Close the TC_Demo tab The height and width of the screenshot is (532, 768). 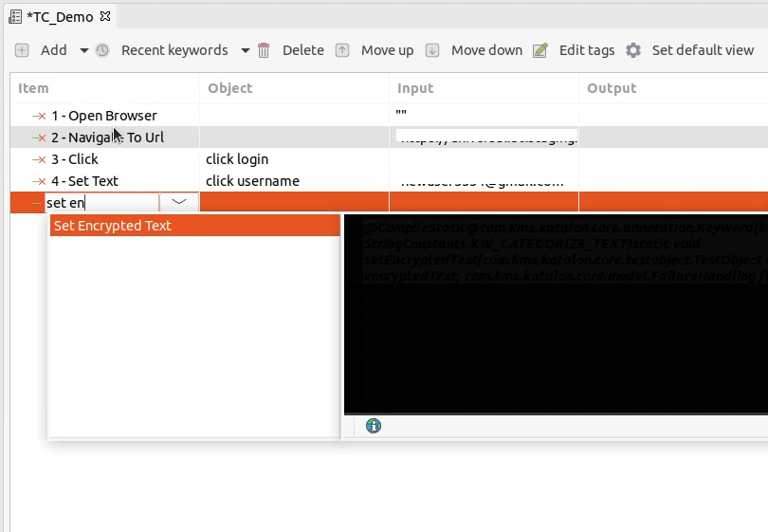(x=105, y=17)
